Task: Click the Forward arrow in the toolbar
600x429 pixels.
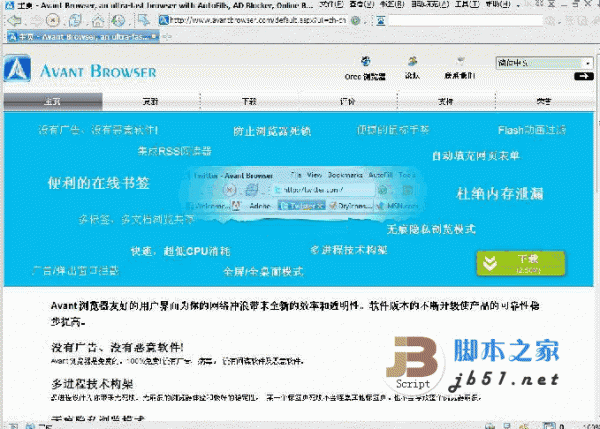Action: 37,20
